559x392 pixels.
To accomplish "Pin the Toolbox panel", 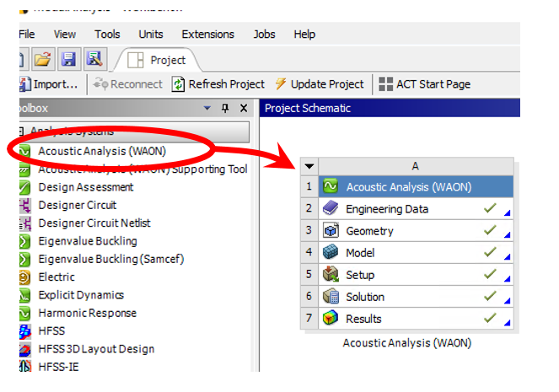I will 225,108.
